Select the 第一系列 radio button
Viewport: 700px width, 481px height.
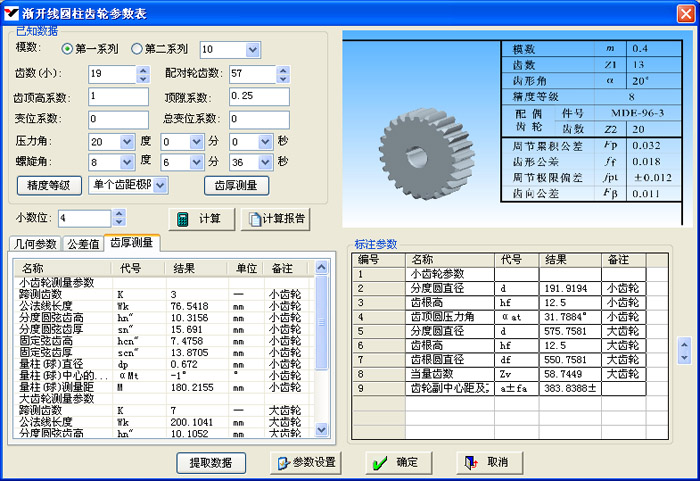68,49
